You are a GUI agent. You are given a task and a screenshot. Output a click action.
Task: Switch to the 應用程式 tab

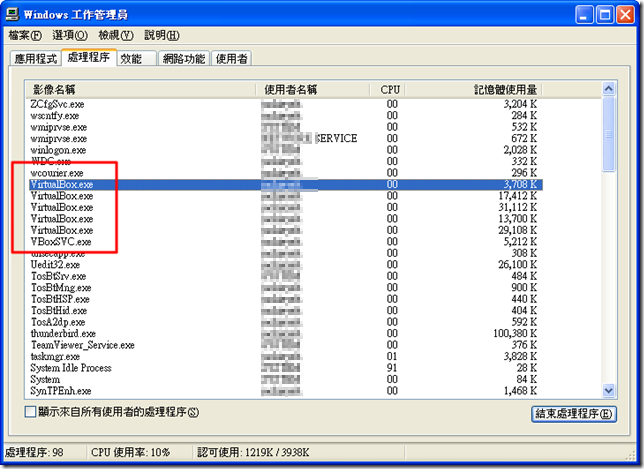tap(35, 59)
